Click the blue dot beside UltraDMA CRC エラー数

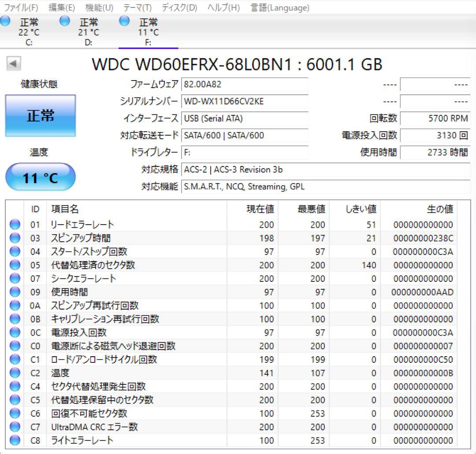(15, 427)
